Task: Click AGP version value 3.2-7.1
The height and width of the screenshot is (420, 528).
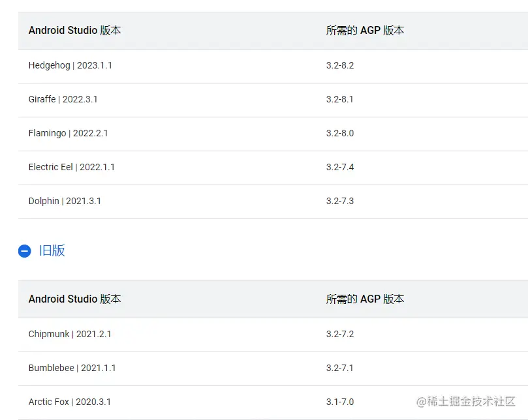Action: (x=340, y=368)
